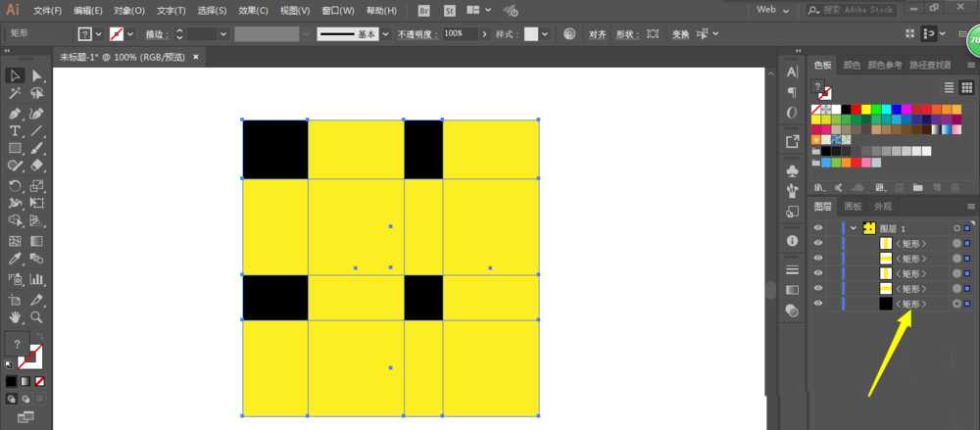Select the Rectangle tool

tap(15, 149)
